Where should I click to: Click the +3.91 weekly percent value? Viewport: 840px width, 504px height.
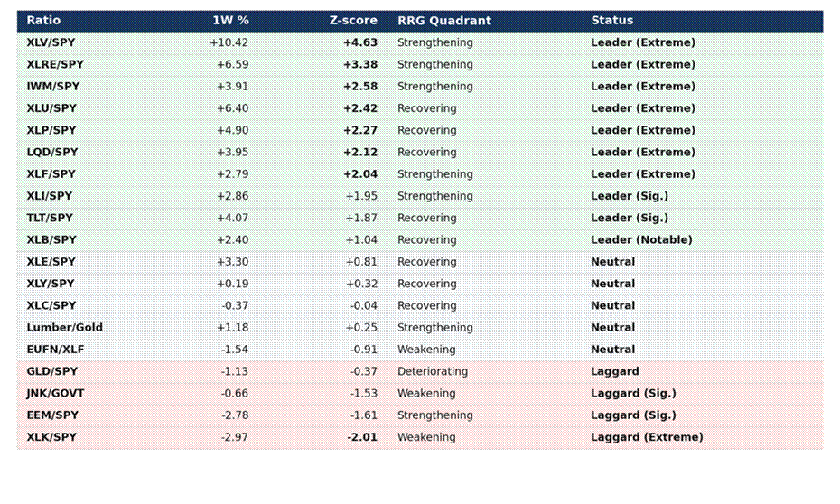232,86
